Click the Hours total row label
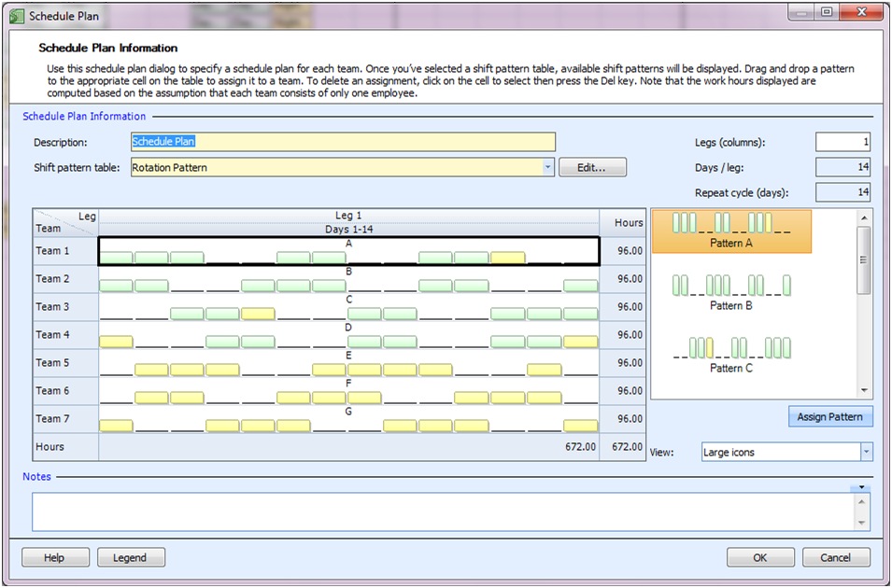Image resolution: width=892 pixels, height=588 pixels. [x=65, y=447]
